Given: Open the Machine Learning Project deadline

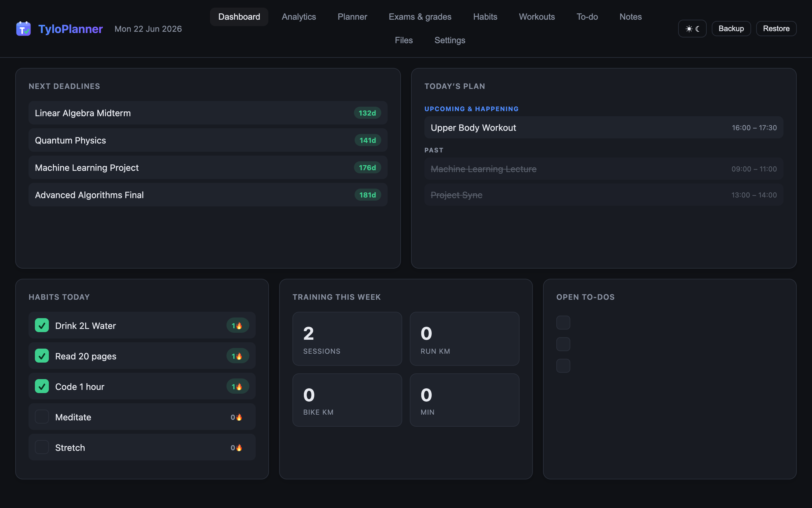Looking at the screenshot, I should click(x=208, y=167).
